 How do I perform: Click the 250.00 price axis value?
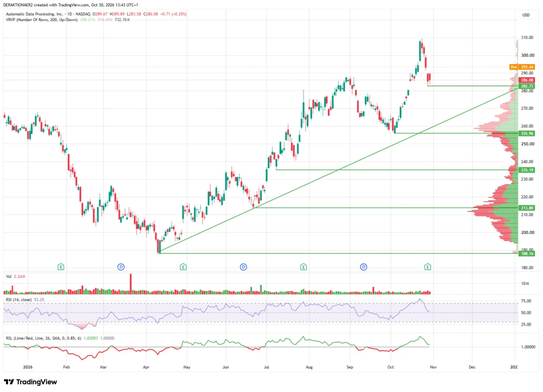point(527,144)
